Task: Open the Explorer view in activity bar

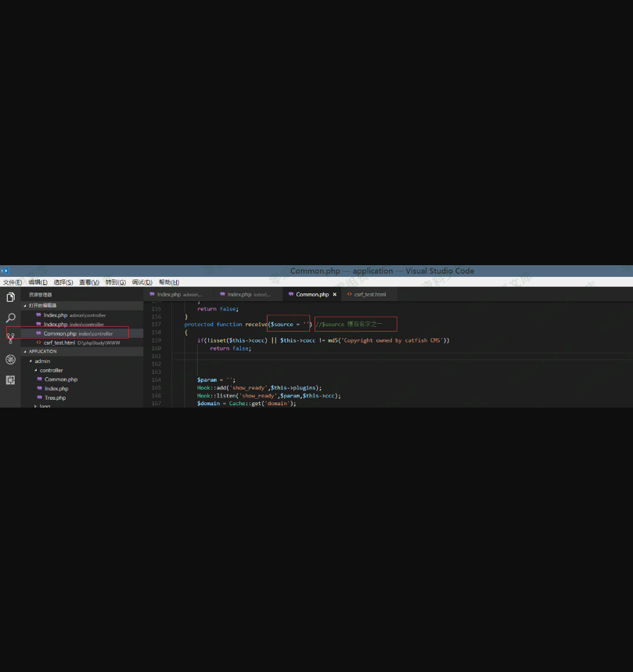Action: tap(10, 297)
